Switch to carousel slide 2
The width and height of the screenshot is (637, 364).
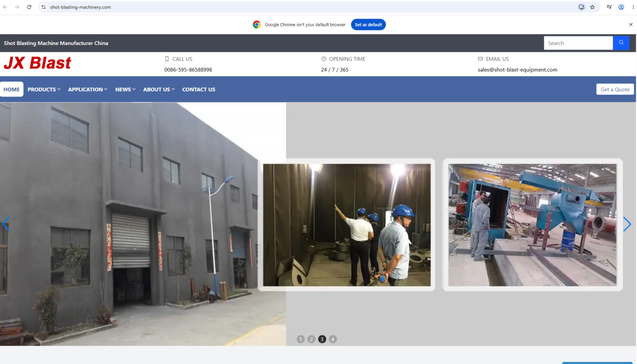(311, 339)
